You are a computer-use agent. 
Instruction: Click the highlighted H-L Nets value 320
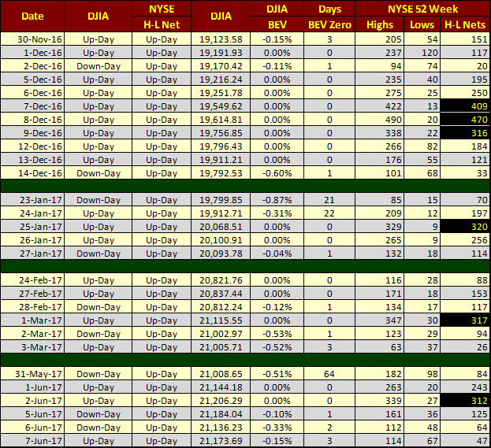465,227
